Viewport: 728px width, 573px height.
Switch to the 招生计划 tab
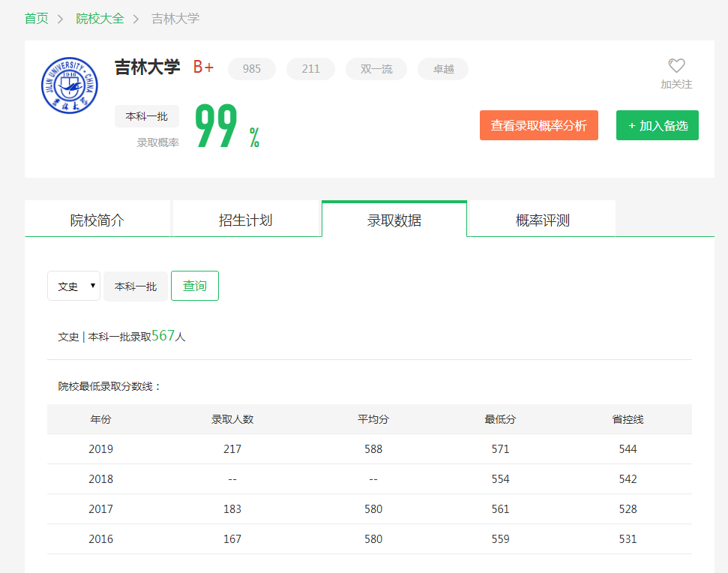pos(247,218)
